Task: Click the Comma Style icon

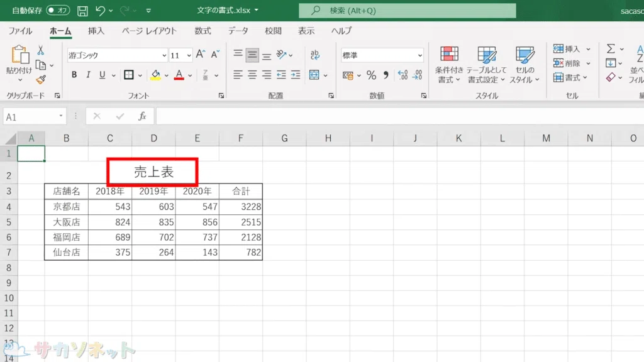Action: click(386, 75)
